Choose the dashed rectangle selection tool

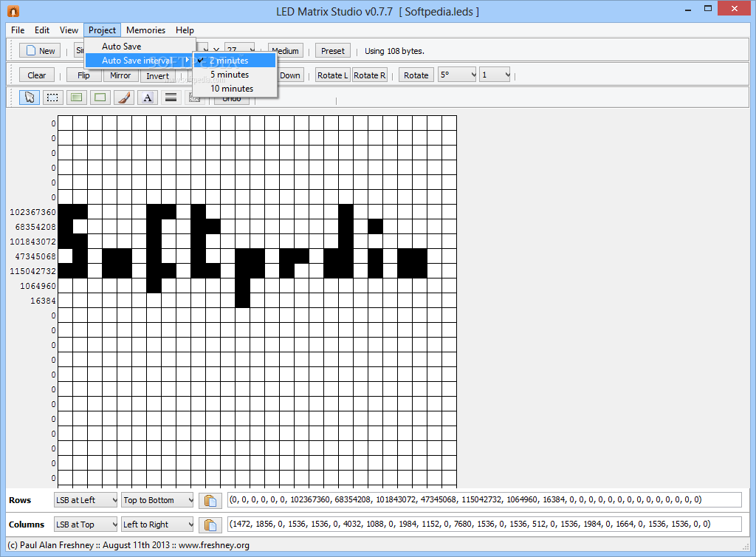pyautogui.click(x=52, y=98)
